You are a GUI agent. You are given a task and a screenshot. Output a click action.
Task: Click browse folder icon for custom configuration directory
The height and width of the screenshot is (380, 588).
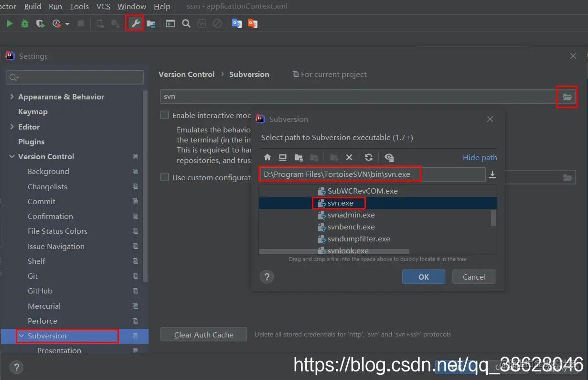(x=567, y=177)
